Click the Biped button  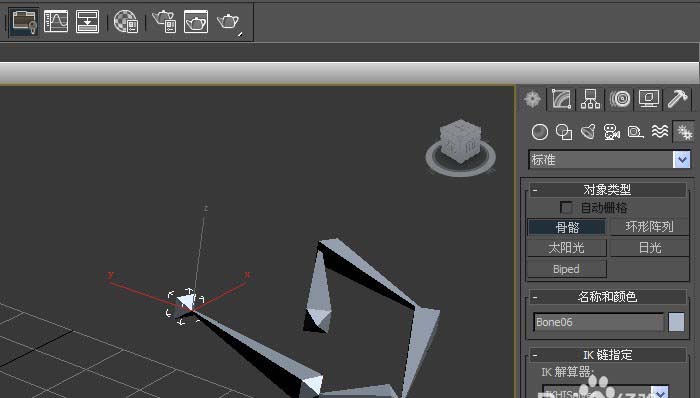[567, 269]
